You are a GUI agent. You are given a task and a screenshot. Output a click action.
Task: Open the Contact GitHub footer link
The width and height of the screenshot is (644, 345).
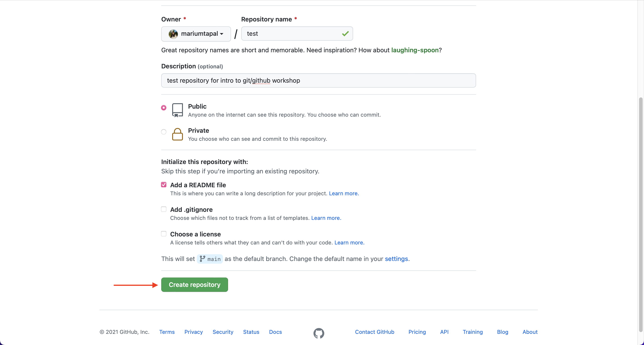pyautogui.click(x=375, y=332)
